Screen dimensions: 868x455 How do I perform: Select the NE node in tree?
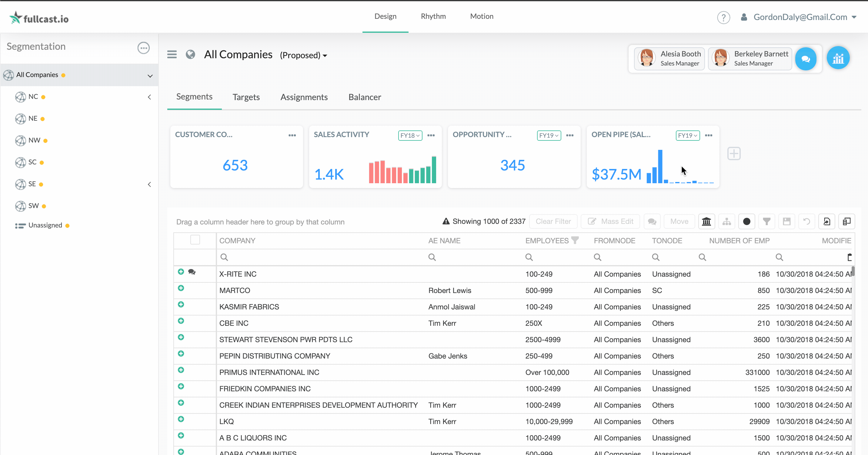coord(33,119)
